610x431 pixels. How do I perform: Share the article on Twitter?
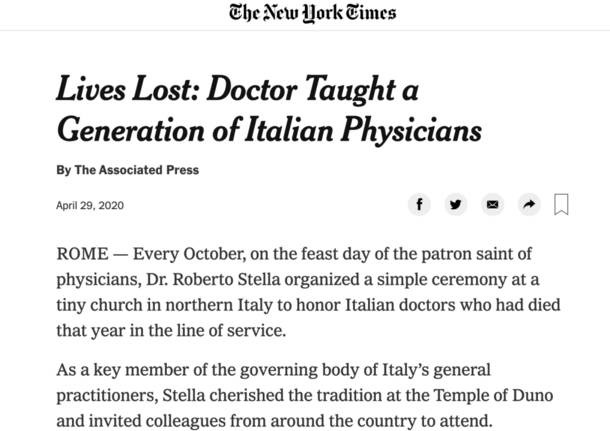click(456, 204)
